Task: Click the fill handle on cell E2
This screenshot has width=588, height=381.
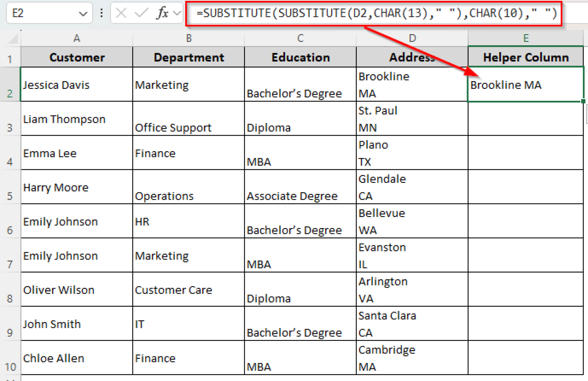Action: point(583,101)
